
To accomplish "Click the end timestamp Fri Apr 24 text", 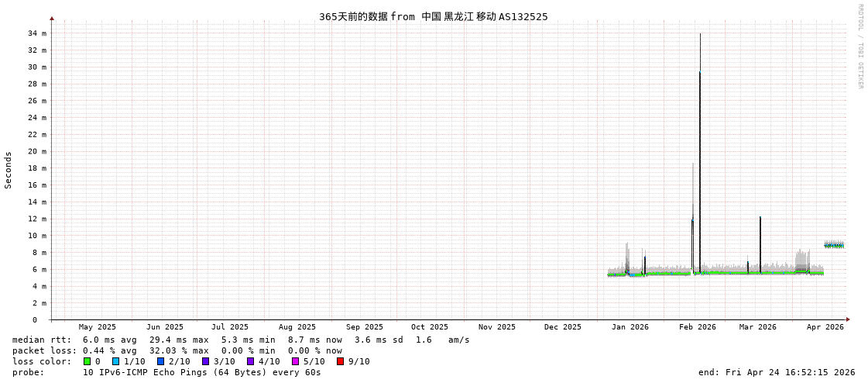I will 777,372.
